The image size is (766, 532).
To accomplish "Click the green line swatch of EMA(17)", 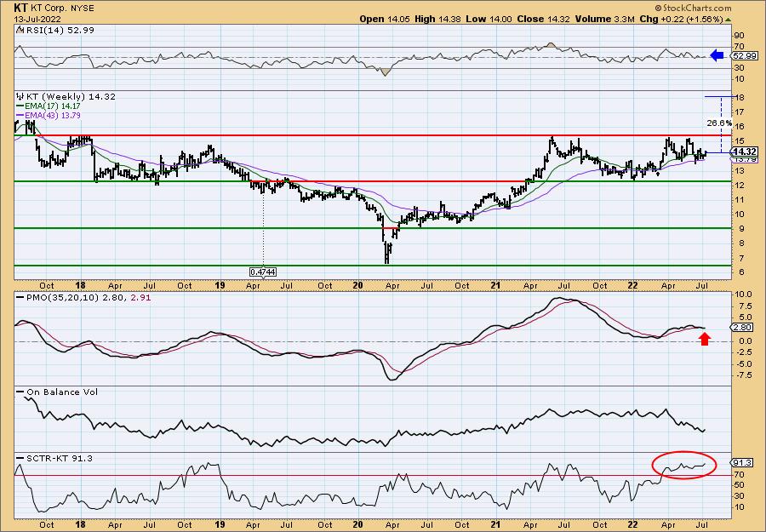I will coord(20,106).
